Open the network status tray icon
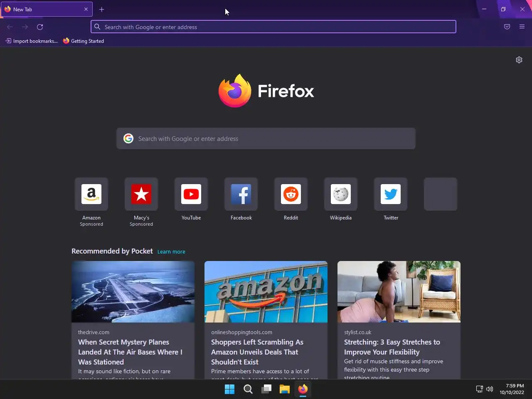 pyautogui.click(x=479, y=389)
